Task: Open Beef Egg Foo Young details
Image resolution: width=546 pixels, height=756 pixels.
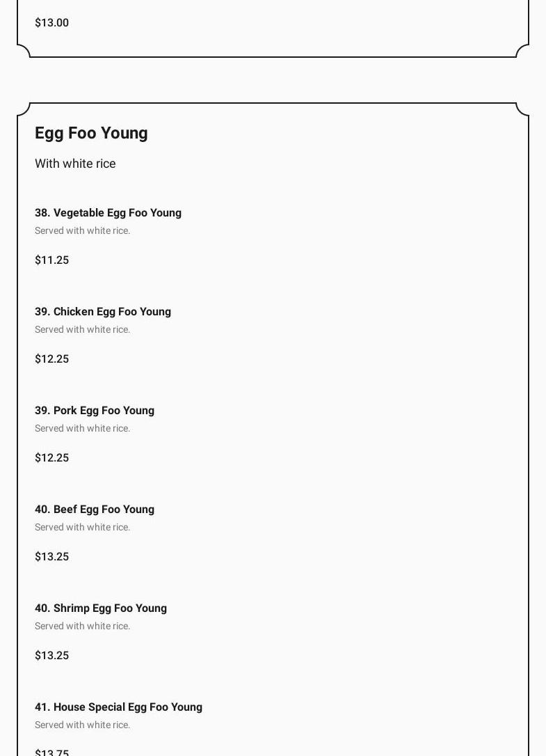Action: click(x=95, y=510)
